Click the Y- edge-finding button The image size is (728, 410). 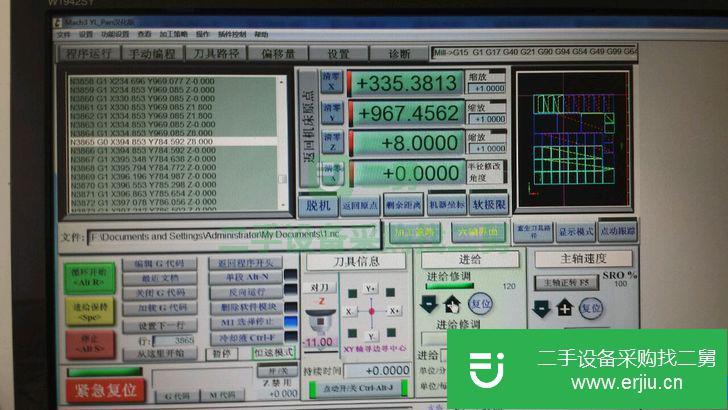point(371,336)
